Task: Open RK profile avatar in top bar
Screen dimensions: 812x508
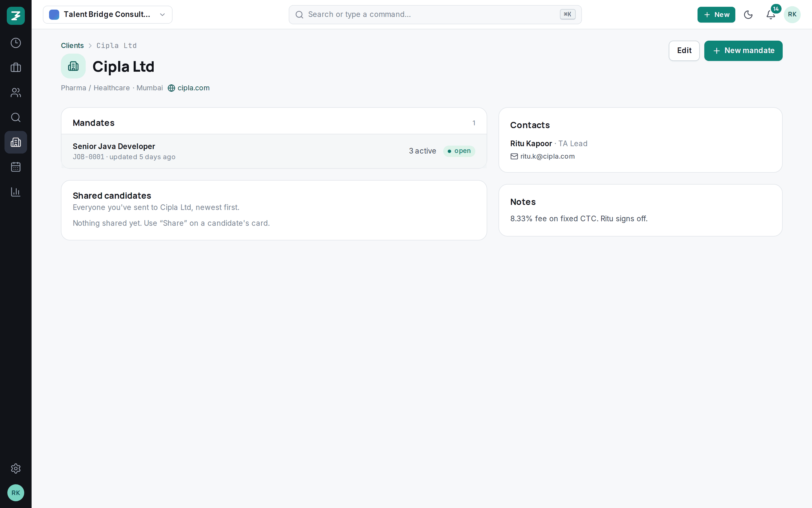Action: (792, 14)
